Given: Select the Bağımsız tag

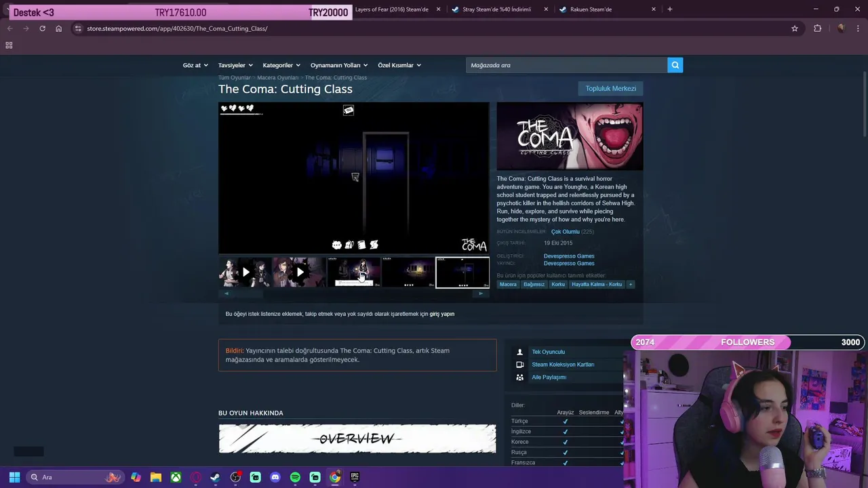Looking at the screenshot, I should (x=534, y=284).
